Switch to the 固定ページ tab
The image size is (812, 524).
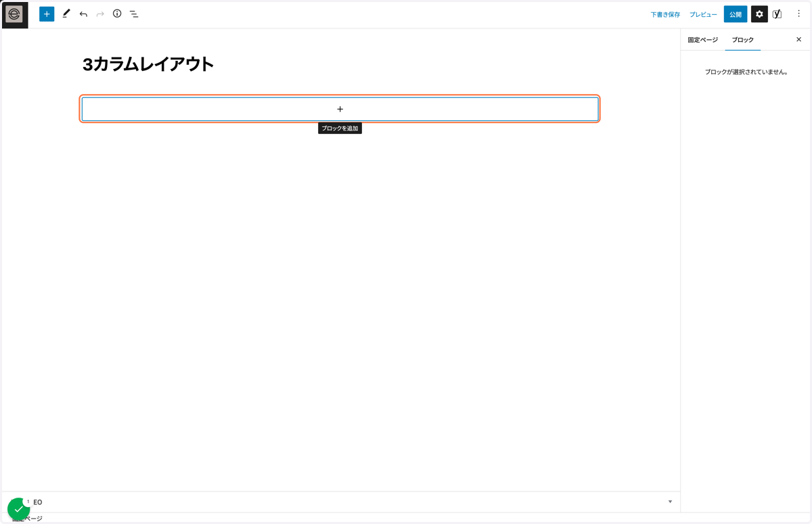(703, 40)
